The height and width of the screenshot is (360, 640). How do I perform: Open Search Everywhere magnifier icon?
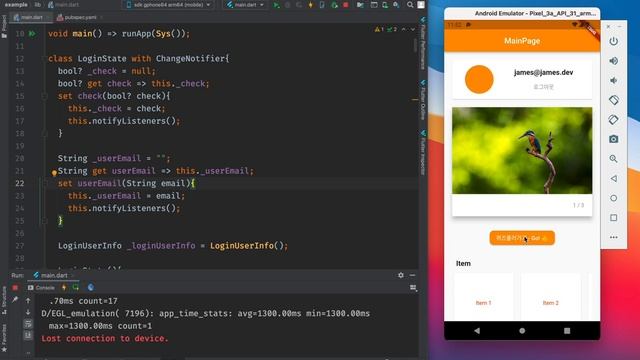410,5
